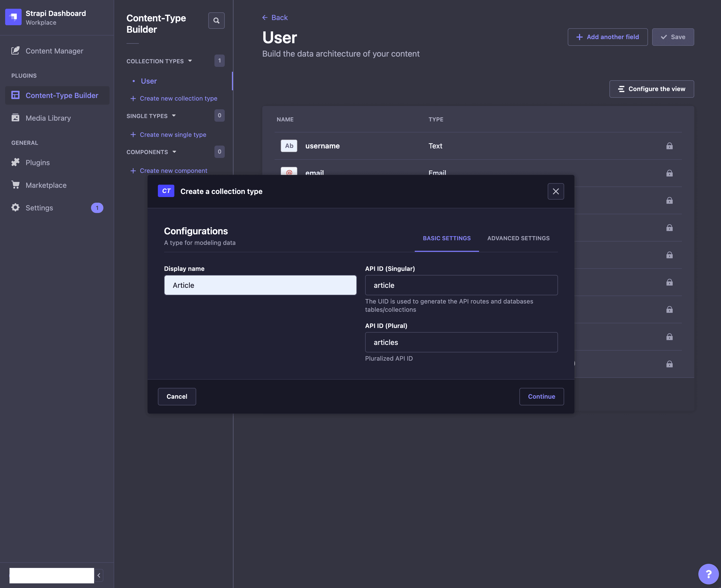Select the Basic Settings tab

click(446, 238)
